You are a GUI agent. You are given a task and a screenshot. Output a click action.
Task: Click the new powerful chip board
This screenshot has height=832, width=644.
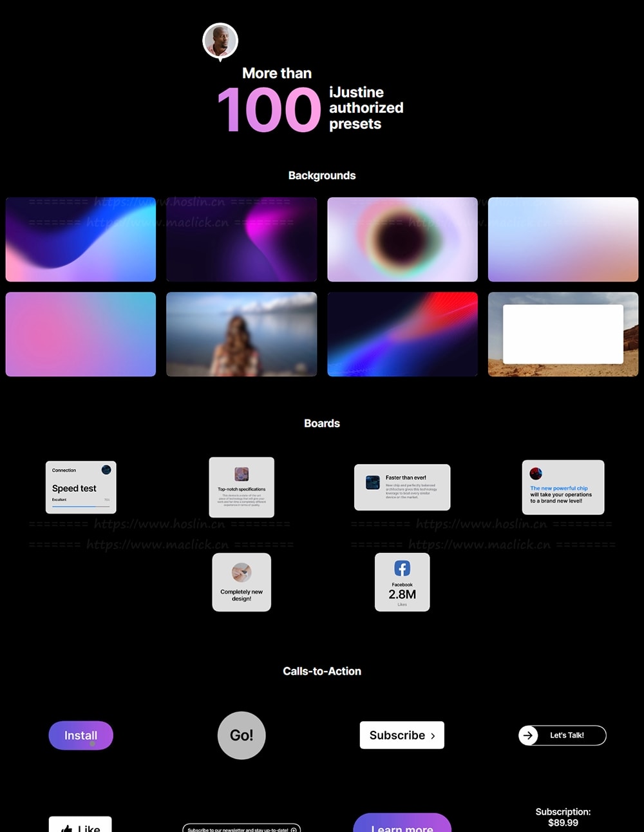[x=563, y=487]
